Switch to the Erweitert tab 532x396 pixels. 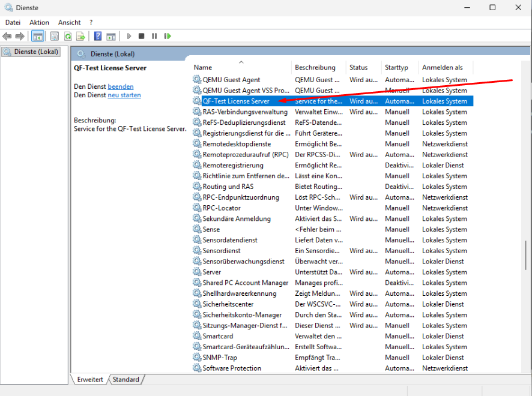(x=90, y=379)
